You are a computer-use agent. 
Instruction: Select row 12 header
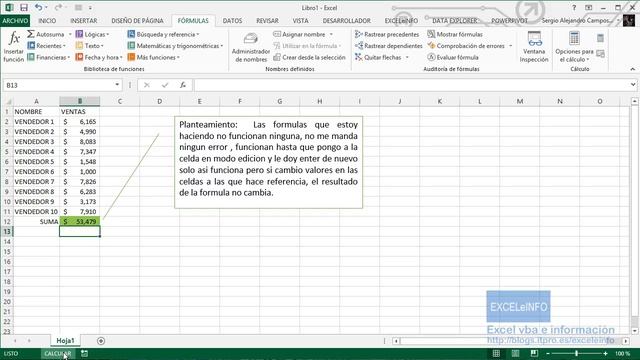(7, 222)
